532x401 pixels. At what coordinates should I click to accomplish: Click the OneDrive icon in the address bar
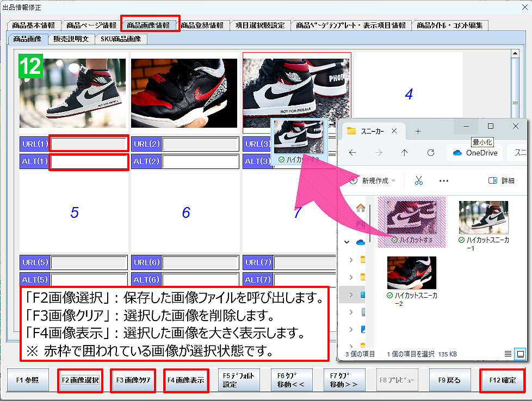click(x=457, y=153)
